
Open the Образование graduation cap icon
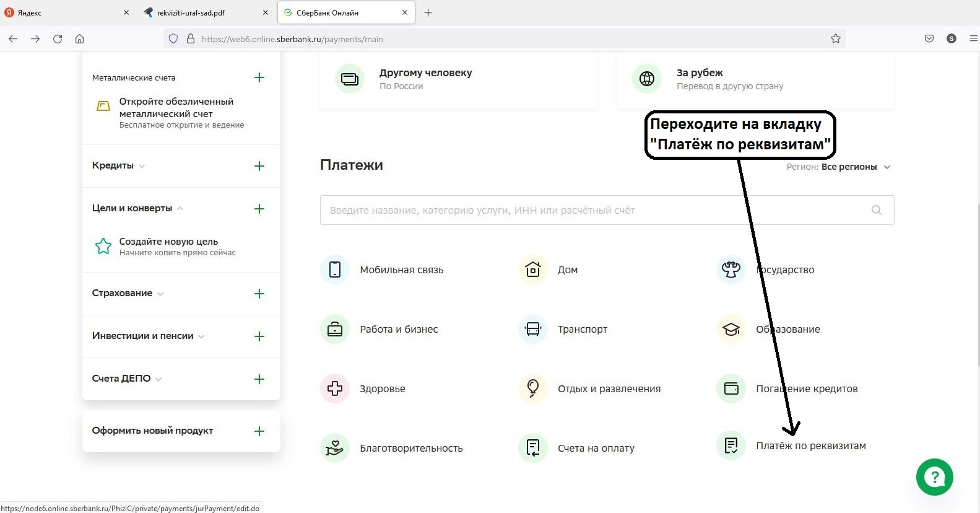731,329
